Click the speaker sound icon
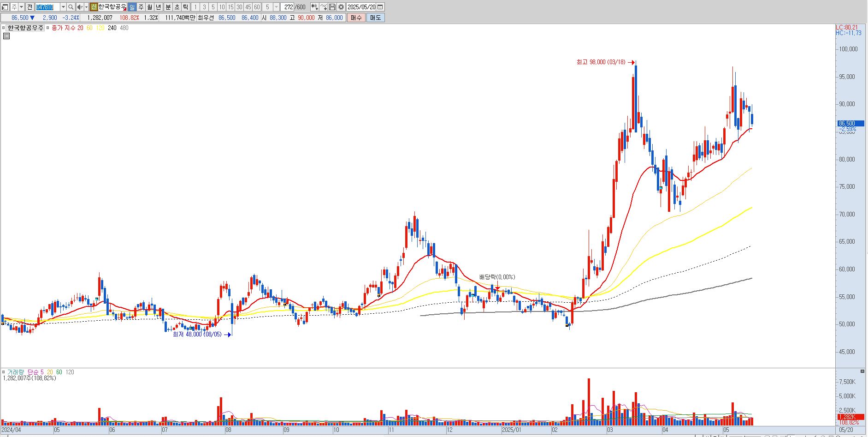The width and height of the screenshot is (868, 437). click(80, 7)
